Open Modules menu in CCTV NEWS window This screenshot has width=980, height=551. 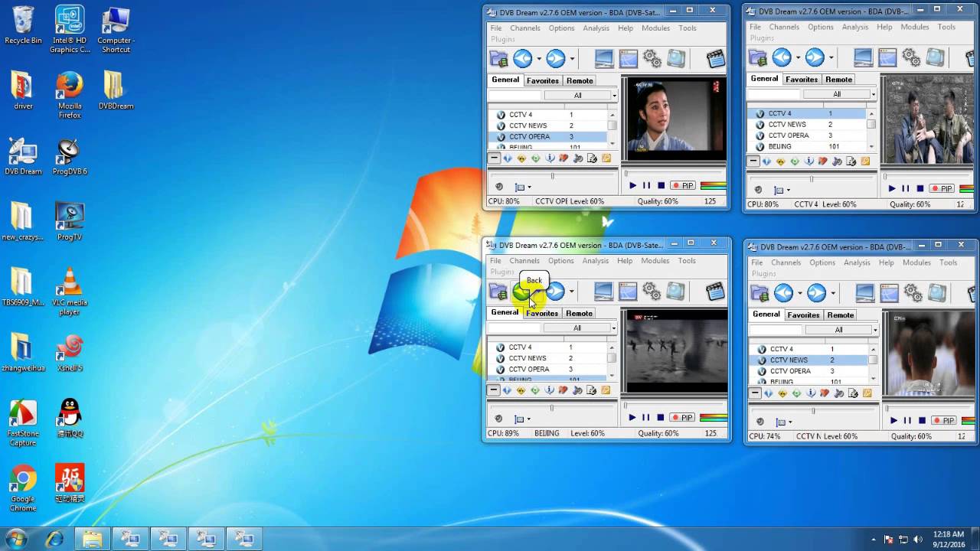point(916,262)
